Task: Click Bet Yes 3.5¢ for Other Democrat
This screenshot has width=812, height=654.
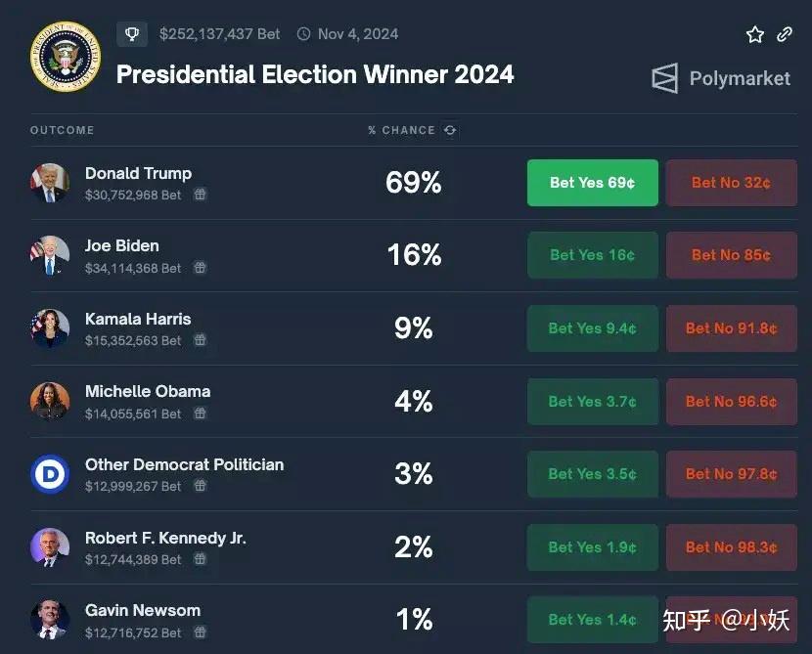Action: point(593,474)
